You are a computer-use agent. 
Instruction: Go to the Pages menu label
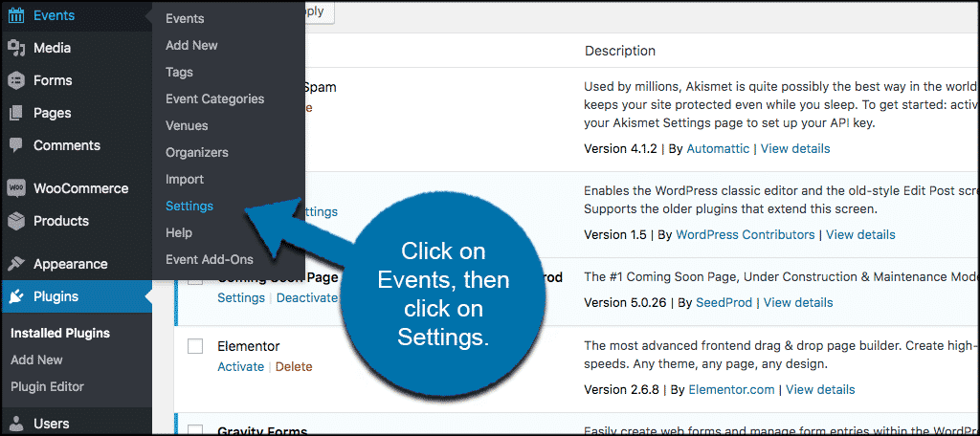tap(52, 113)
